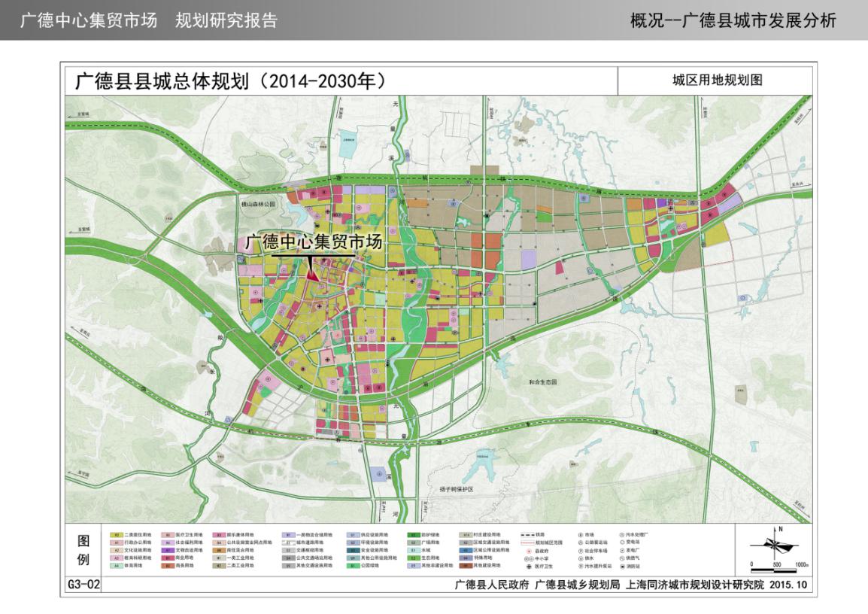Click the 广德中心集贸市场 map callout label

[314, 242]
